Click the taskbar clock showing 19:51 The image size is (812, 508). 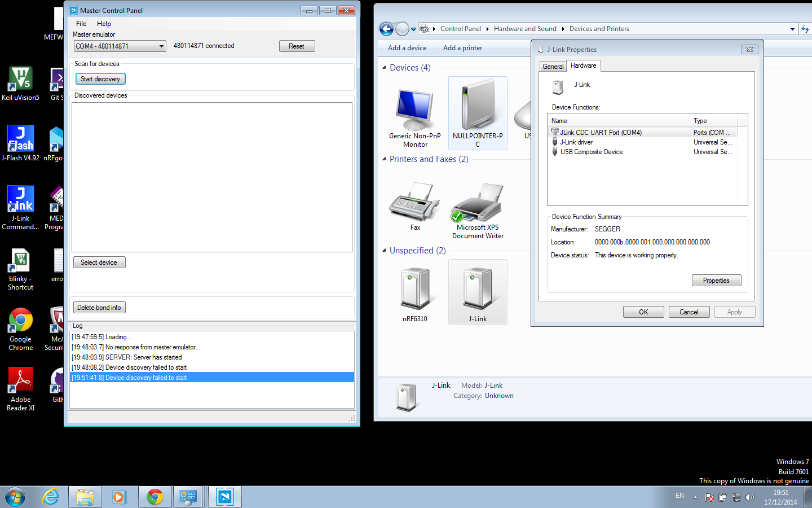pyautogui.click(x=780, y=497)
